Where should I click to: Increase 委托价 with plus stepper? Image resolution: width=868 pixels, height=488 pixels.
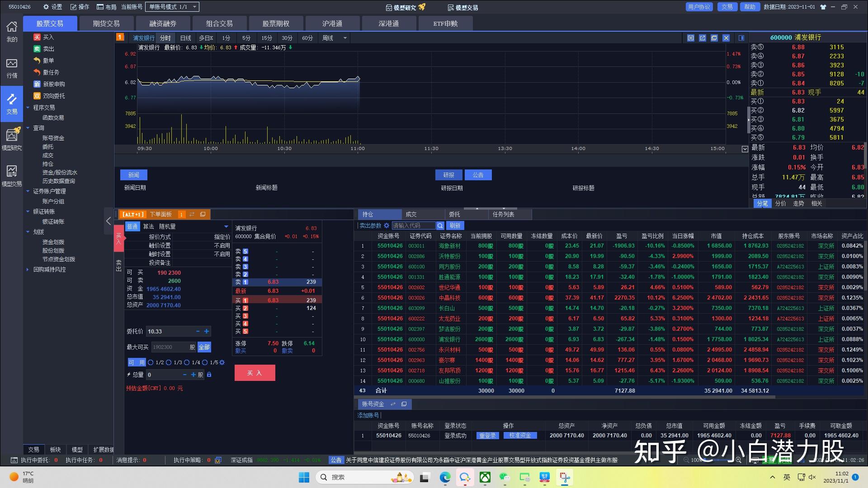click(x=207, y=331)
